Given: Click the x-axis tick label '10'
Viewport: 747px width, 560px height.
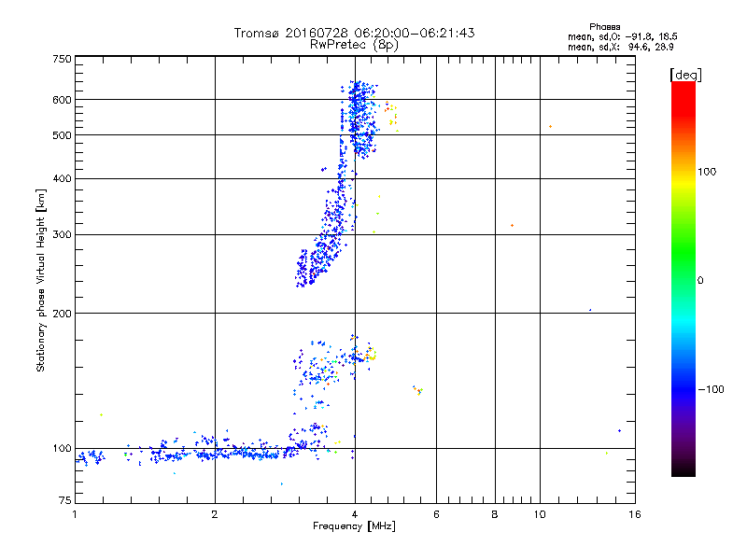Looking at the screenshot, I should [x=540, y=514].
